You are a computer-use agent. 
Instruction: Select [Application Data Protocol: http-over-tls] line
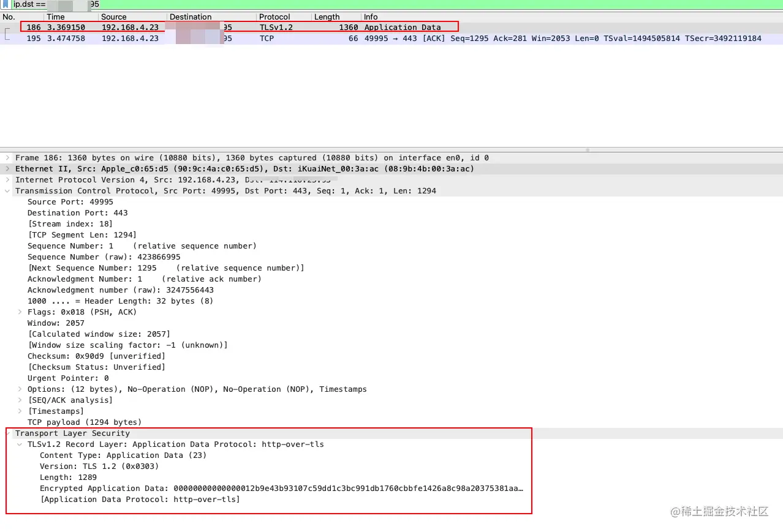(x=140, y=500)
